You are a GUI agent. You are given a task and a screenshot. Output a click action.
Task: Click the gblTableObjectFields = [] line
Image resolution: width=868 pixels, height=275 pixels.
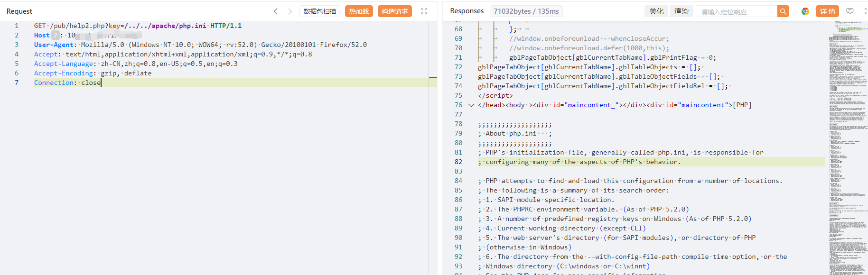point(599,77)
